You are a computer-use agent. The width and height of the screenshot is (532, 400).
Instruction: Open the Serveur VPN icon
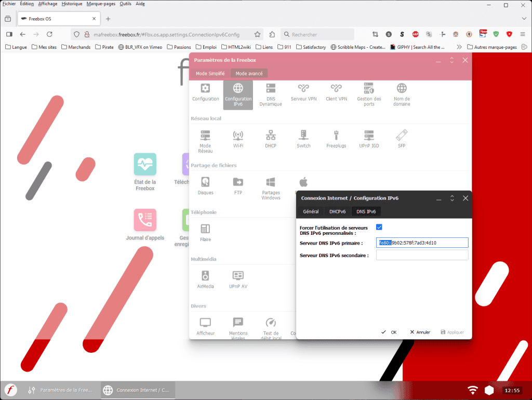click(x=303, y=92)
